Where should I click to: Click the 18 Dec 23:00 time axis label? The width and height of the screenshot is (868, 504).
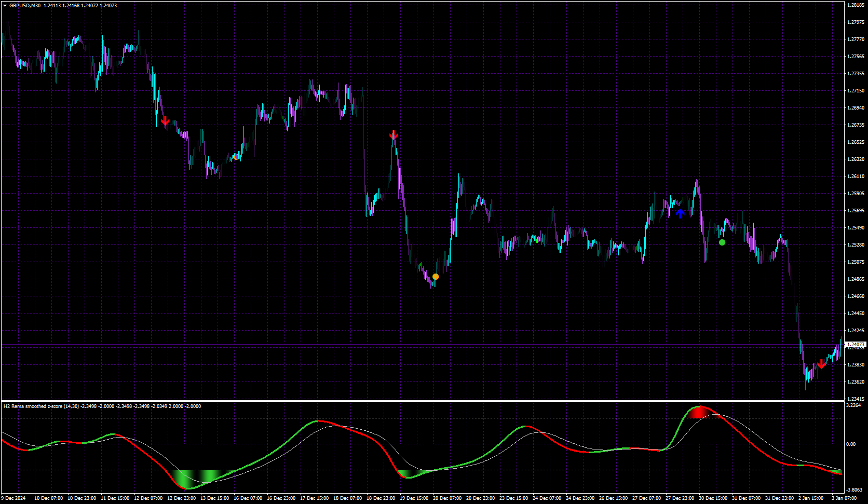click(381, 498)
